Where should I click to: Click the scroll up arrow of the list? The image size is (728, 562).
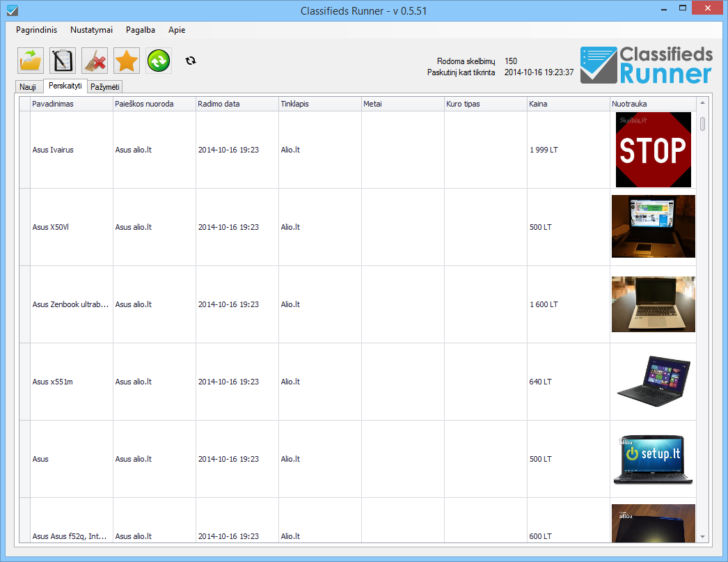(x=702, y=102)
